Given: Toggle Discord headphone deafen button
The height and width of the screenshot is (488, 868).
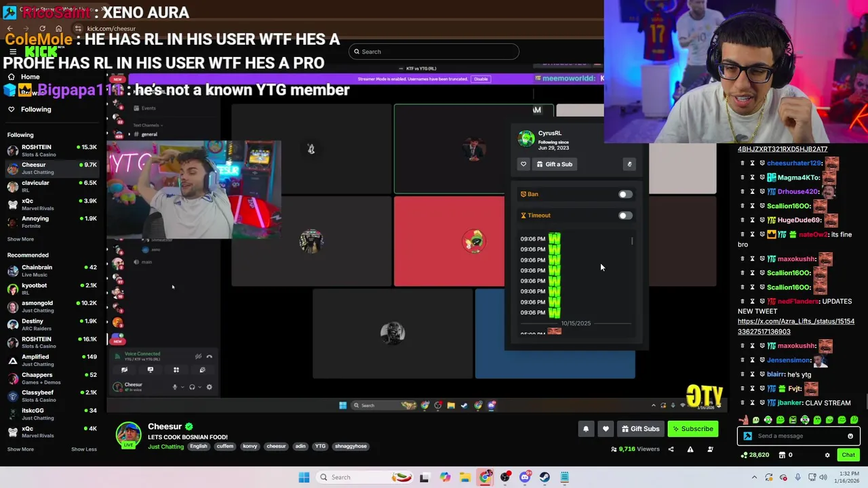Looking at the screenshot, I should (x=192, y=387).
